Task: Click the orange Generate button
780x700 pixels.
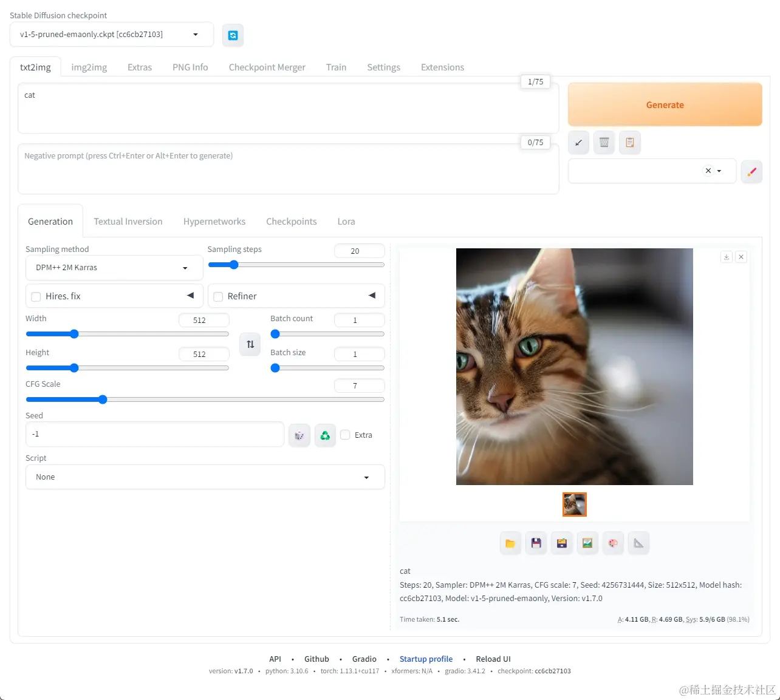Action: 665,105
